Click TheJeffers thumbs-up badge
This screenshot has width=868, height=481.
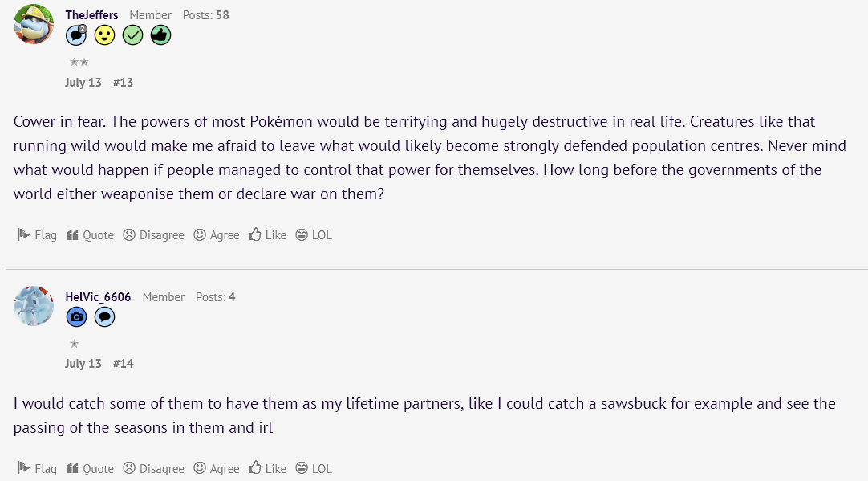point(160,35)
